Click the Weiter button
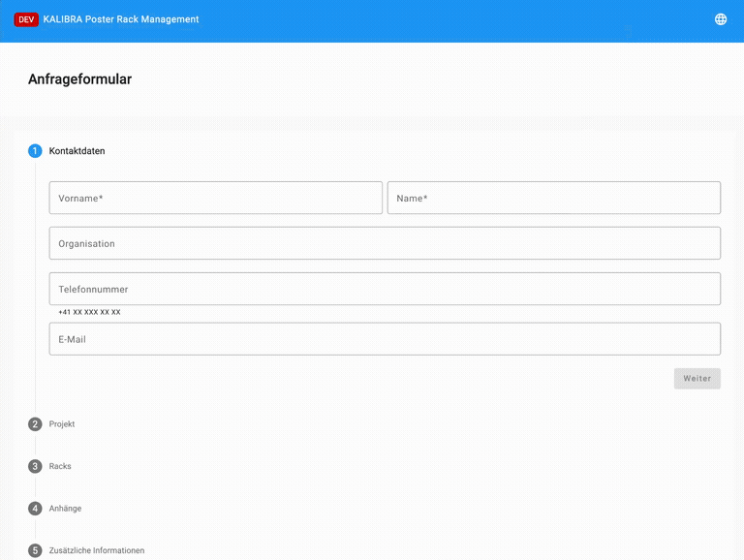Viewport: 744px width, 560px height. pos(697,379)
